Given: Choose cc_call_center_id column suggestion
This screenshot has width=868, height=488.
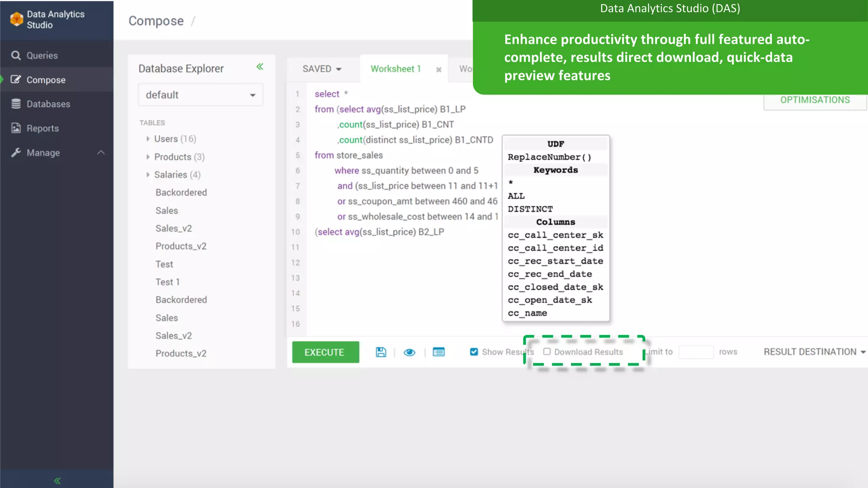Looking at the screenshot, I should tap(555, 248).
